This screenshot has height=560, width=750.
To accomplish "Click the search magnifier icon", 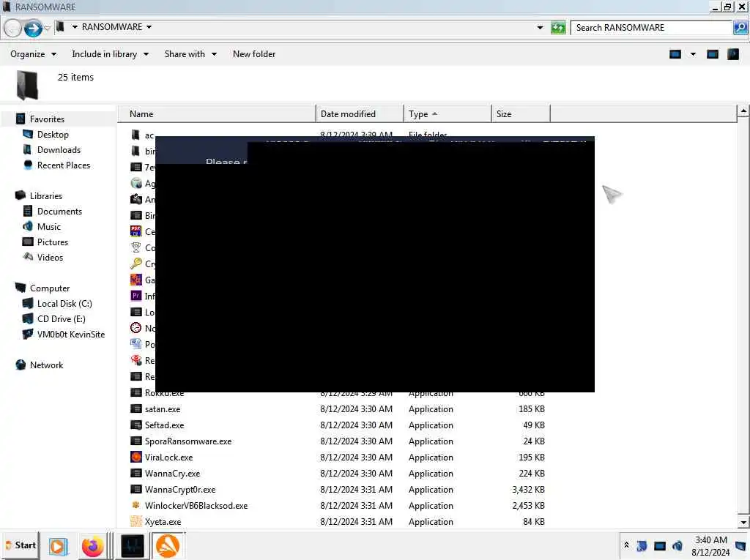I will [x=740, y=28].
